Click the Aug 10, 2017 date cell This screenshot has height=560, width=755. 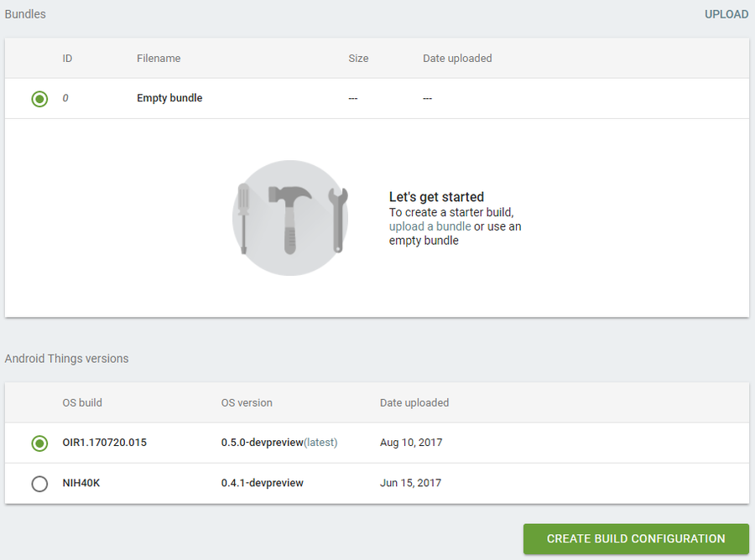click(x=411, y=443)
